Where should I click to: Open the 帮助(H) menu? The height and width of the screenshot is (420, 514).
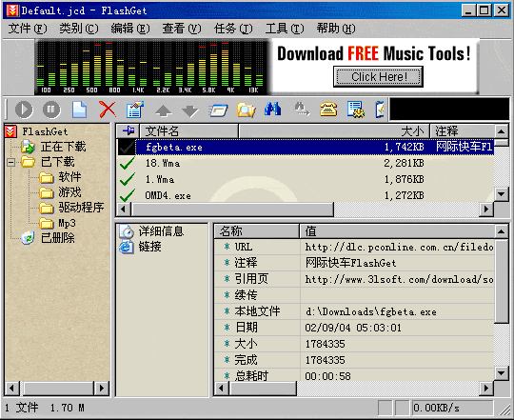point(336,29)
